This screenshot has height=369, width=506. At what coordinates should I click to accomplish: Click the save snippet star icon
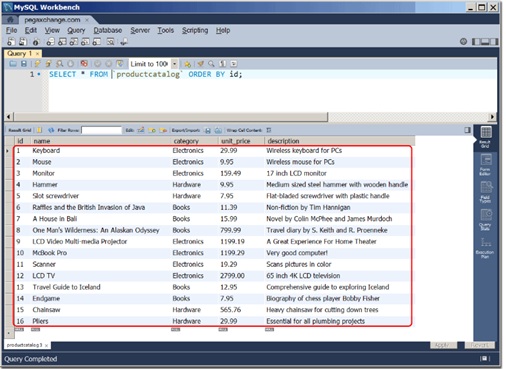[188, 64]
